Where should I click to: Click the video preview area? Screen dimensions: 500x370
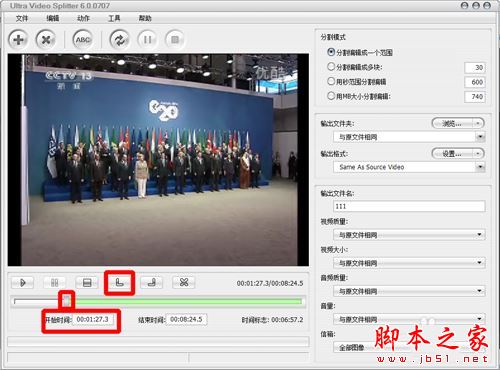pos(158,160)
